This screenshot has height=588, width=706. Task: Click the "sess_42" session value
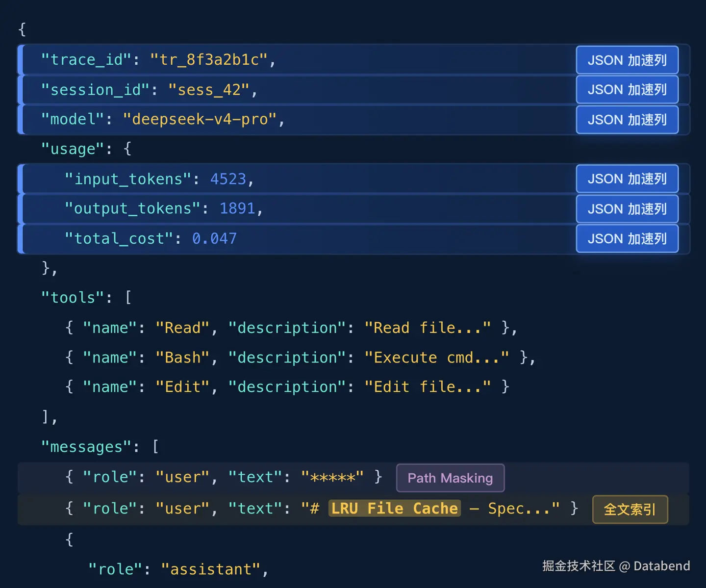(209, 90)
